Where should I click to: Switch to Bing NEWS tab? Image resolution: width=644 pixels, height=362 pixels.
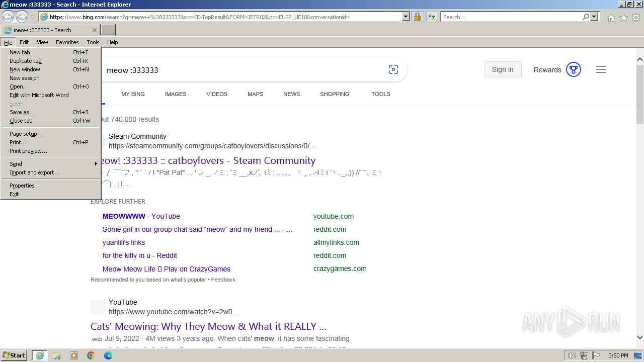[291, 94]
